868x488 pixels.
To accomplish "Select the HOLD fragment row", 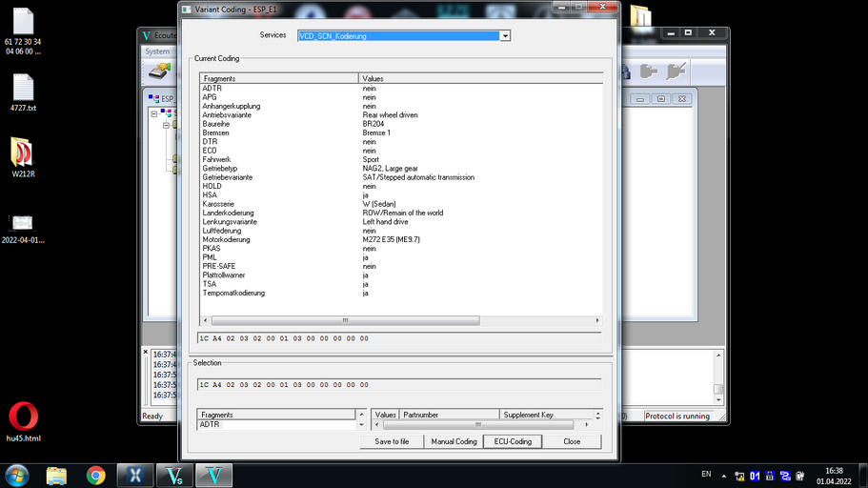I will [212, 186].
